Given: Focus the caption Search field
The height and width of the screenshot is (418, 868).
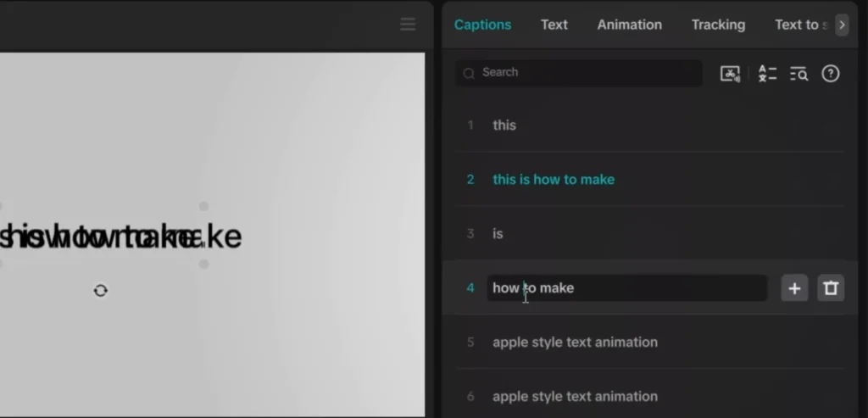Looking at the screenshot, I should [578, 73].
